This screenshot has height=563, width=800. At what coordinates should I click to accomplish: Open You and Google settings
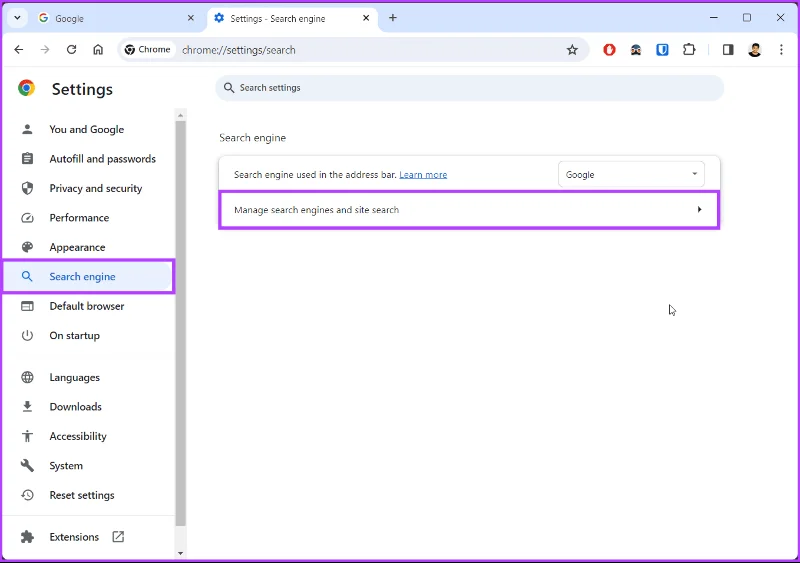(87, 130)
